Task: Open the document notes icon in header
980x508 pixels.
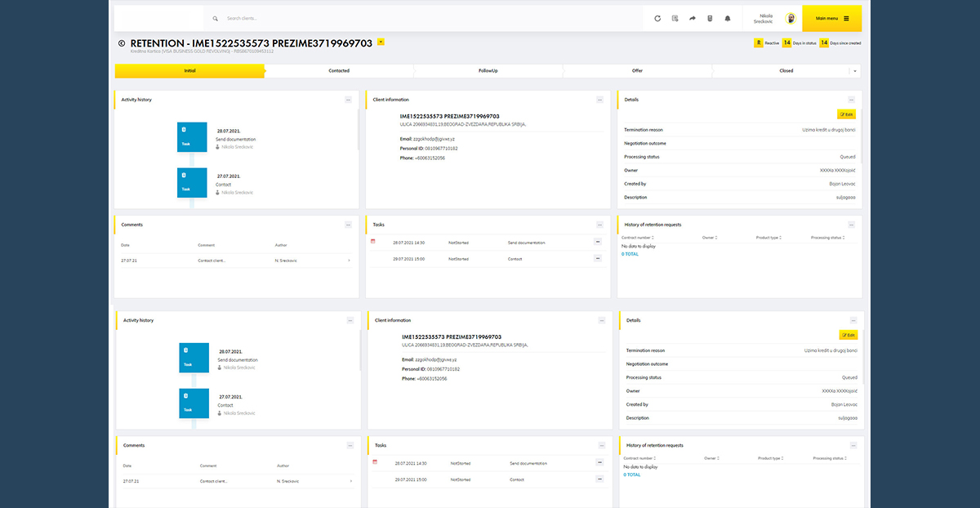Action: pos(675,18)
